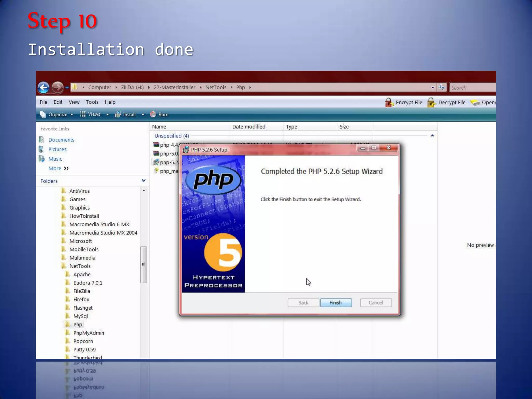Select 22-MasterInstaller in the address breadcrumb

pyautogui.click(x=174, y=87)
